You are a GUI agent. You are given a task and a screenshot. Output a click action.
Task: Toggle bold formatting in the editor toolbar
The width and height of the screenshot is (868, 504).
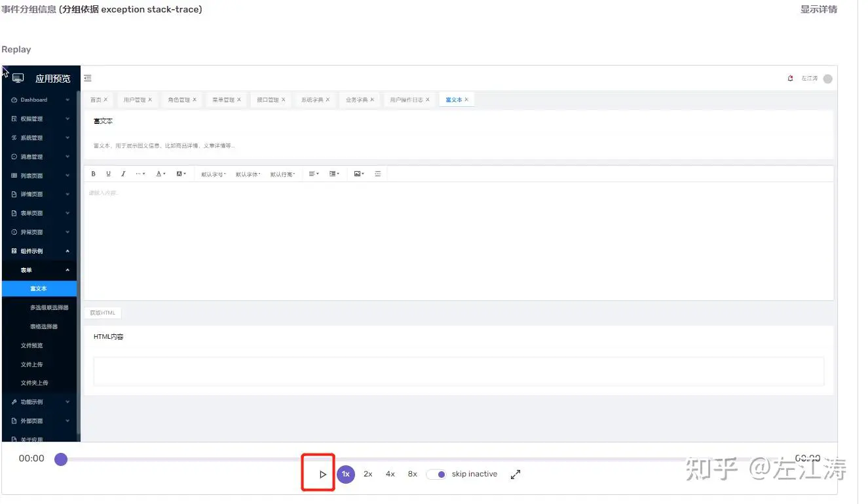click(x=94, y=174)
